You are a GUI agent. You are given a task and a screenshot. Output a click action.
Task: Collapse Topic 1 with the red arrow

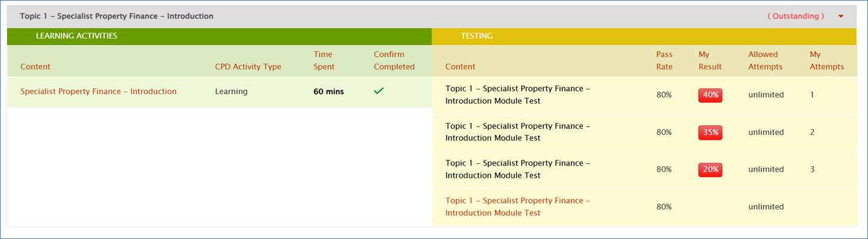841,17
